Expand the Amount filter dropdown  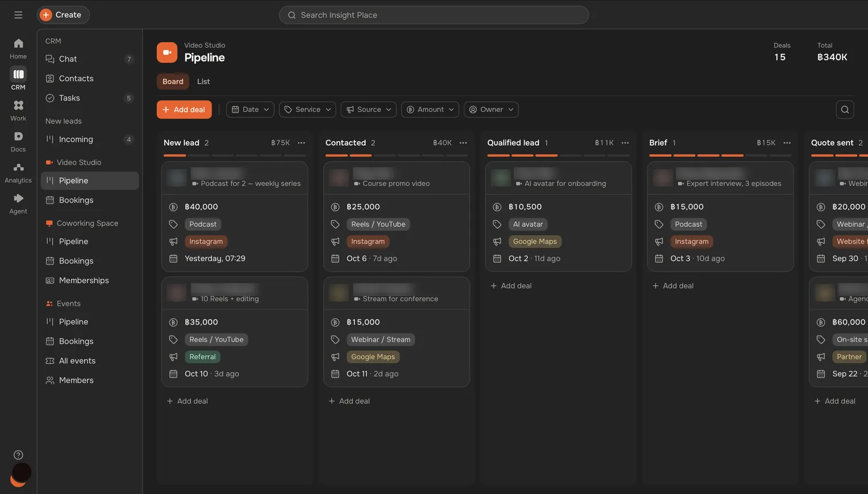(431, 110)
